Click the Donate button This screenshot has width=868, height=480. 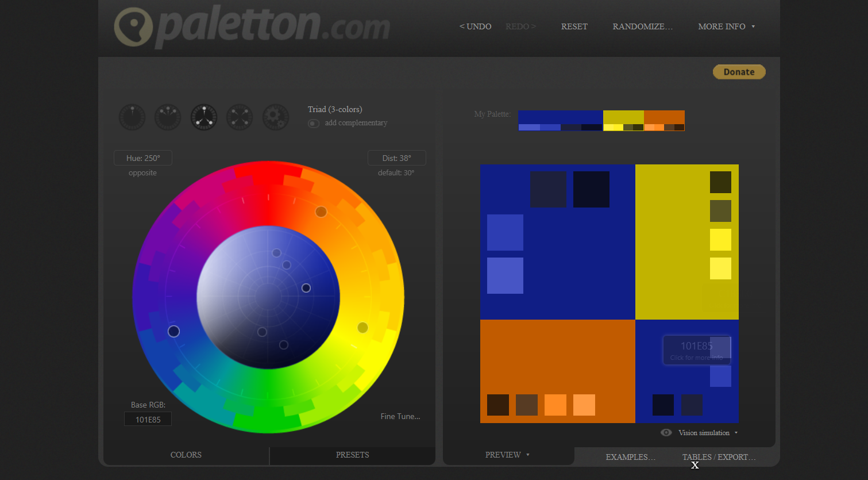click(x=739, y=71)
